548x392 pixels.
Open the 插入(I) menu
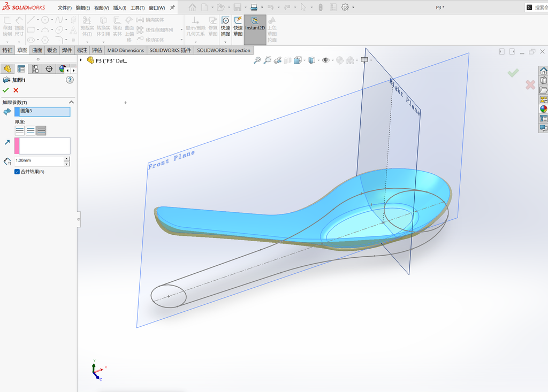[119, 7]
